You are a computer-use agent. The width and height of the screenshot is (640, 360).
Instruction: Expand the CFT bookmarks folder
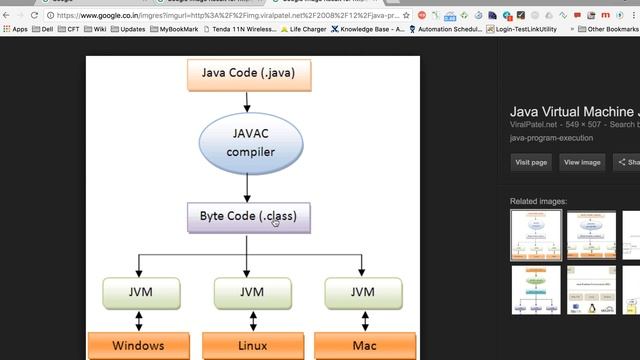click(69, 29)
